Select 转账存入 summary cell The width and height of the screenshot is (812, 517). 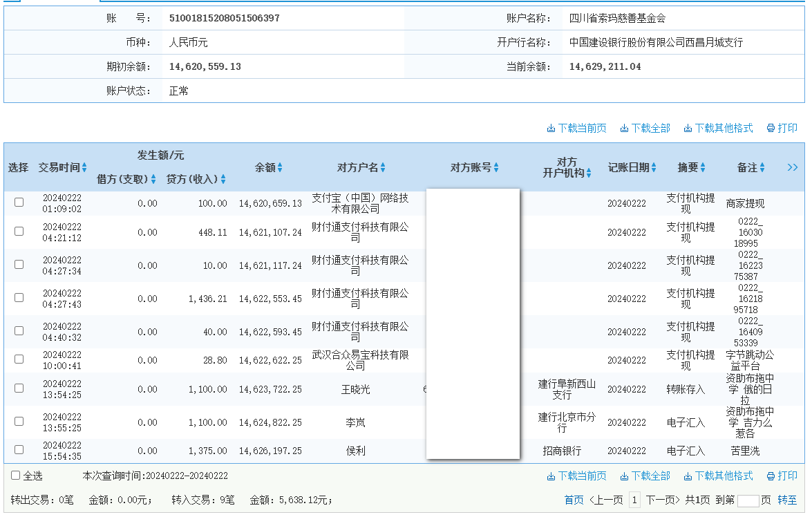pos(686,390)
